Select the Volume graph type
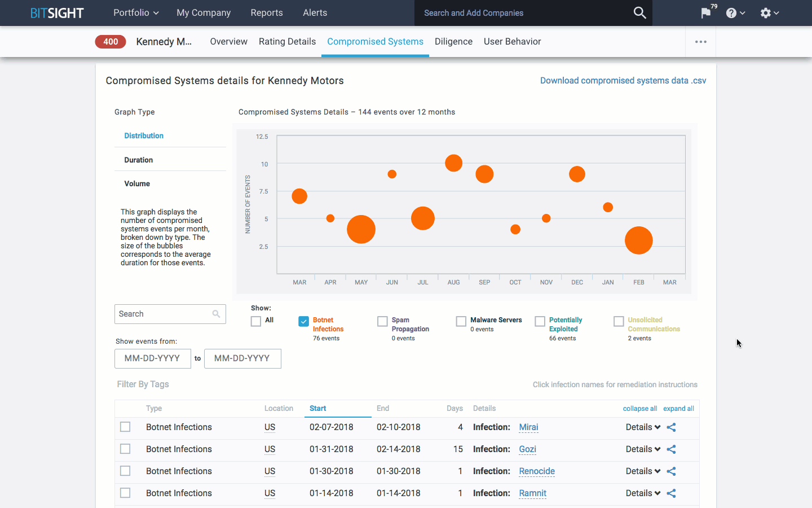 point(137,184)
